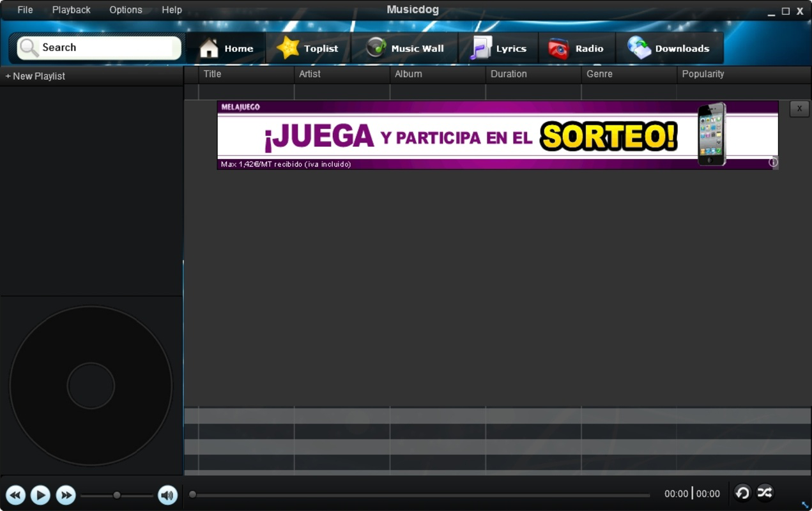
Task: Click the Search input field
Action: click(99, 47)
